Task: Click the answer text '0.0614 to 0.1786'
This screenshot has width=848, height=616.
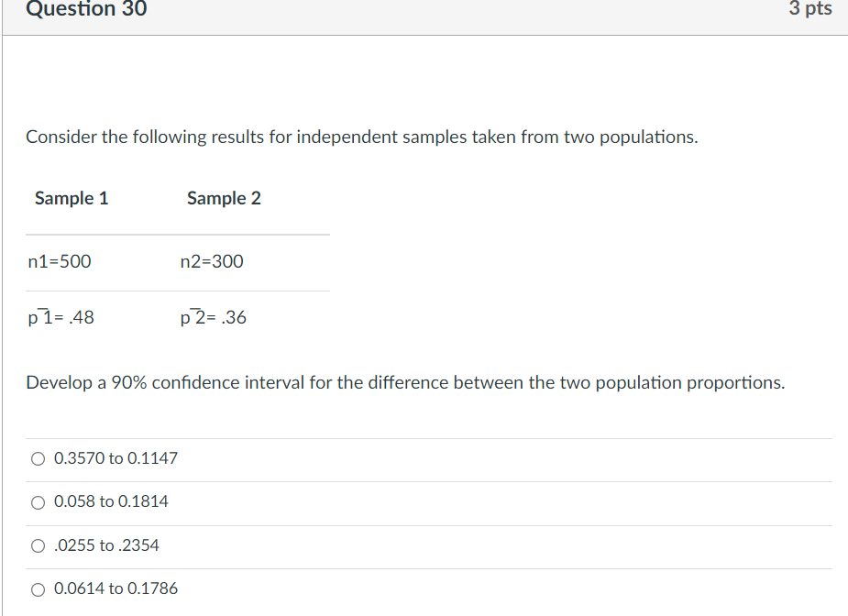Action: click(116, 589)
